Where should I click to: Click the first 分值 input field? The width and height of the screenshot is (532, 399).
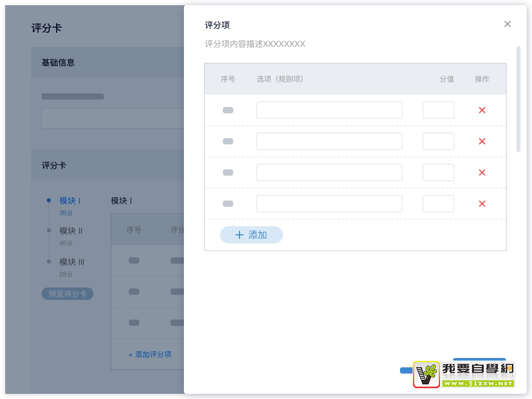[438, 110]
